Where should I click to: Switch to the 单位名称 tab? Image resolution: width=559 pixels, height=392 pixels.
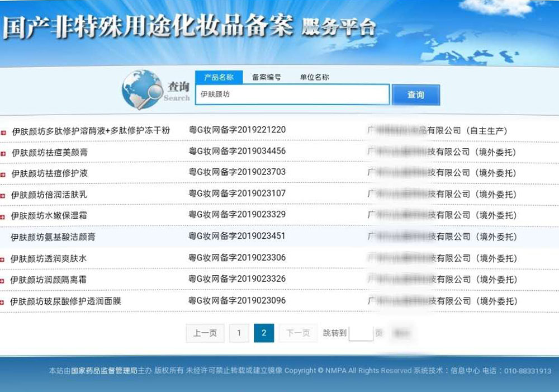click(x=314, y=77)
